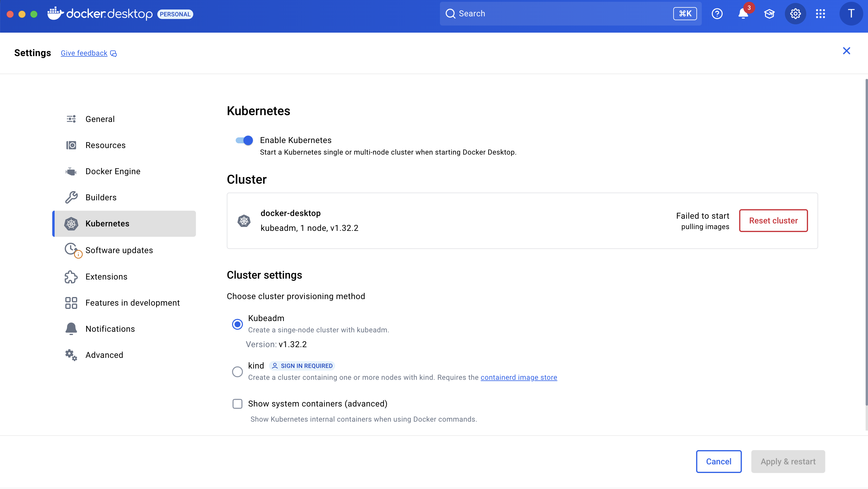Image resolution: width=868 pixels, height=489 pixels.
Task: Click the Docker whale logo icon
Action: tap(55, 13)
